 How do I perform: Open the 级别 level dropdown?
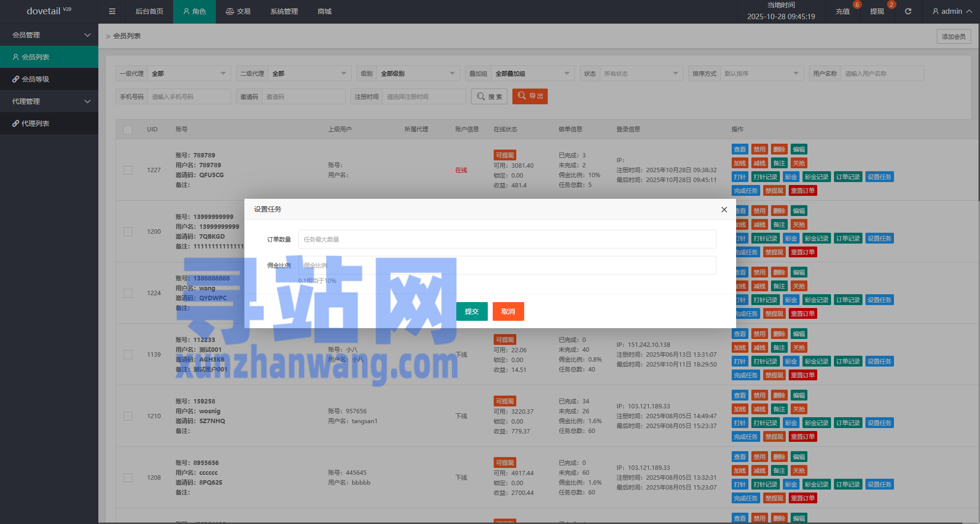(x=418, y=74)
